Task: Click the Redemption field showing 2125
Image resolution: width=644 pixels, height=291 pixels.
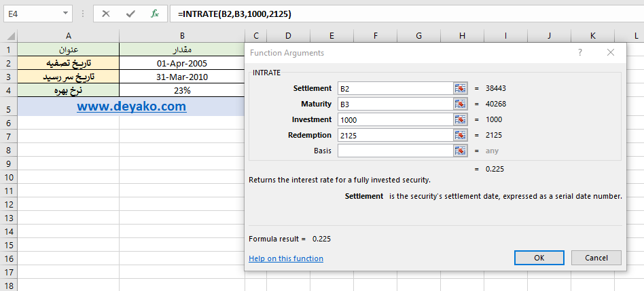Action: click(x=394, y=135)
